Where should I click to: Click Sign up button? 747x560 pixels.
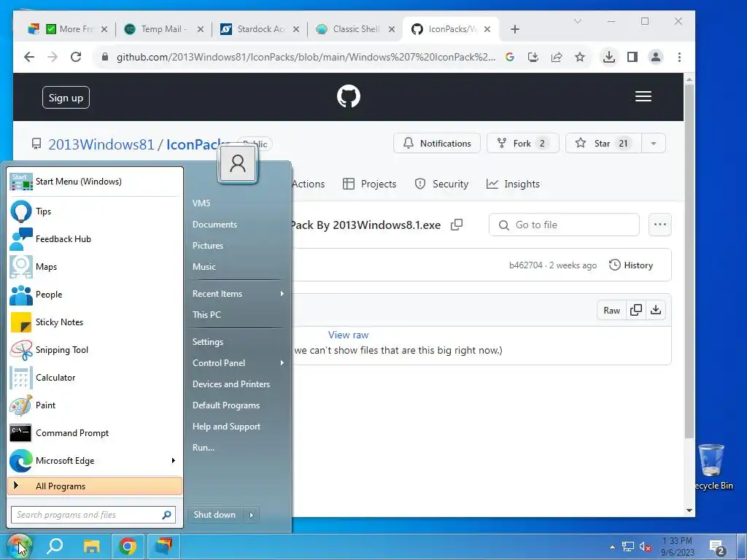pyautogui.click(x=66, y=98)
